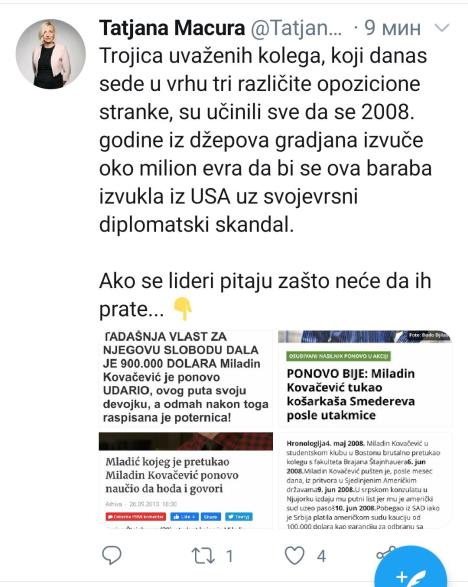The width and height of the screenshot is (468, 587).
Task: Tap the reply speech bubble icon
Action: (x=112, y=555)
